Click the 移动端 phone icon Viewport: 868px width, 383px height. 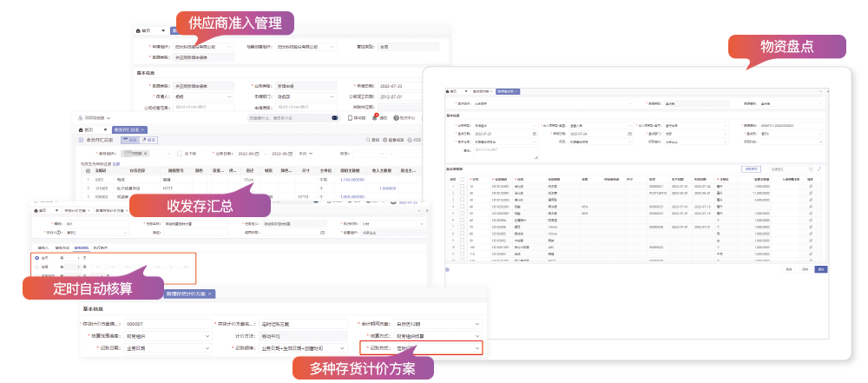tap(351, 117)
